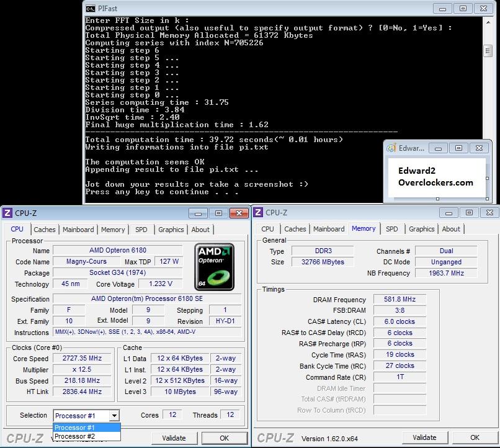Click the DRAM Frequency value 581.8 MHz
Image resolution: width=500 pixels, height=448 pixels.
pos(400,299)
